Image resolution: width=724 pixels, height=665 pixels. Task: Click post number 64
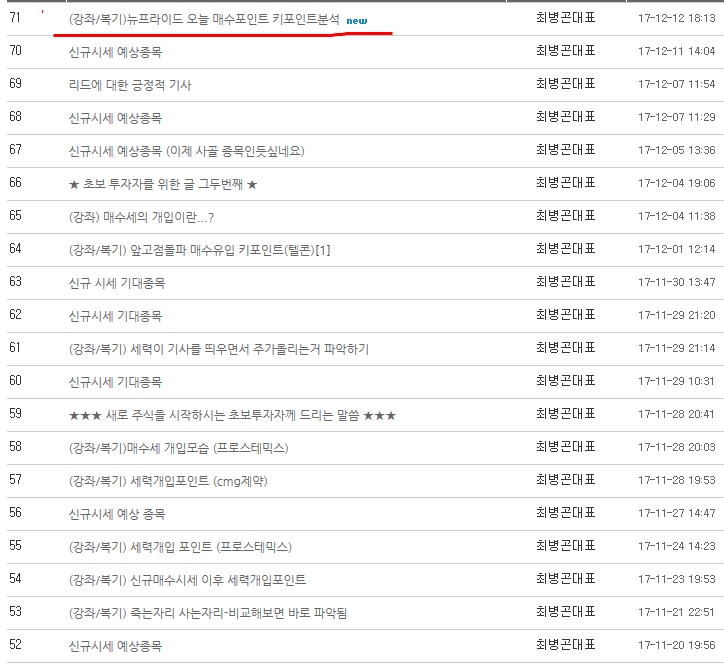[x=15, y=248]
